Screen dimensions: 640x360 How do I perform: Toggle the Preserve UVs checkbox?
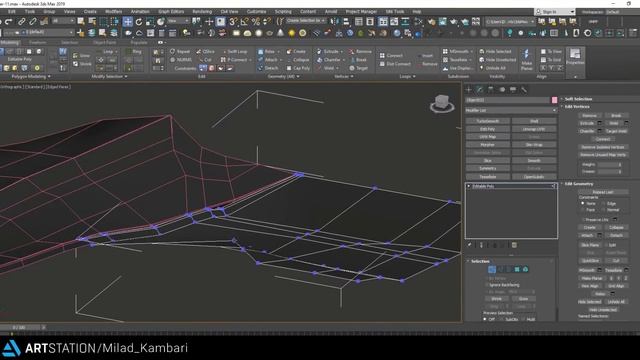pyautogui.click(x=583, y=220)
